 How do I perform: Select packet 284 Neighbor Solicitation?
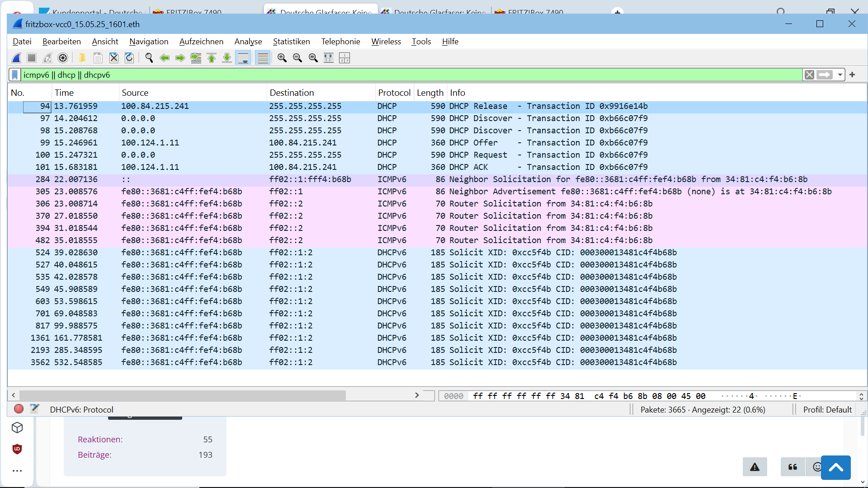[437, 179]
